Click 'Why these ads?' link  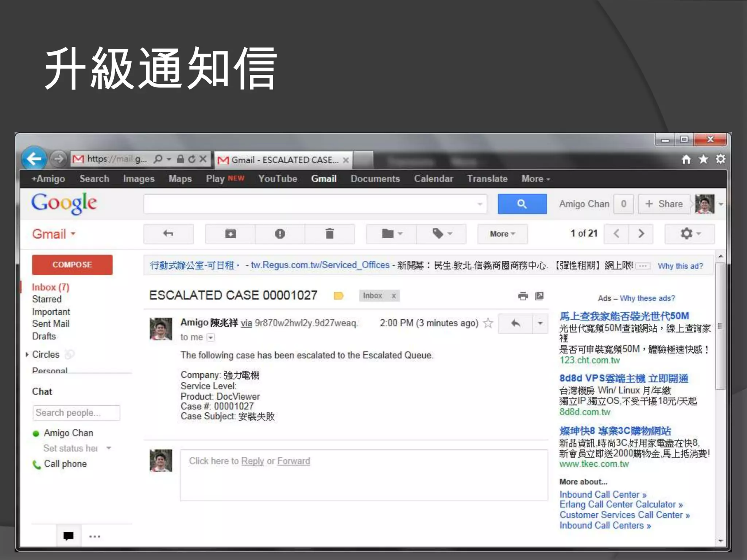[647, 298]
